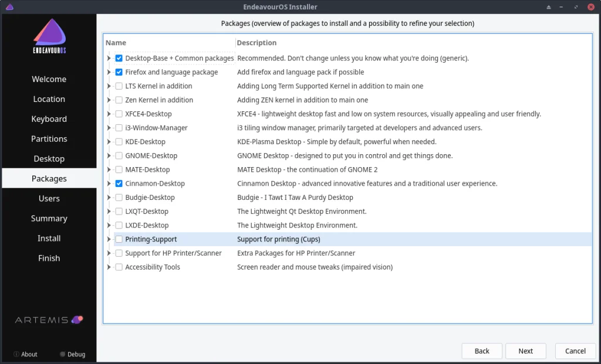Select the Packages step in sidebar

[x=49, y=179]
